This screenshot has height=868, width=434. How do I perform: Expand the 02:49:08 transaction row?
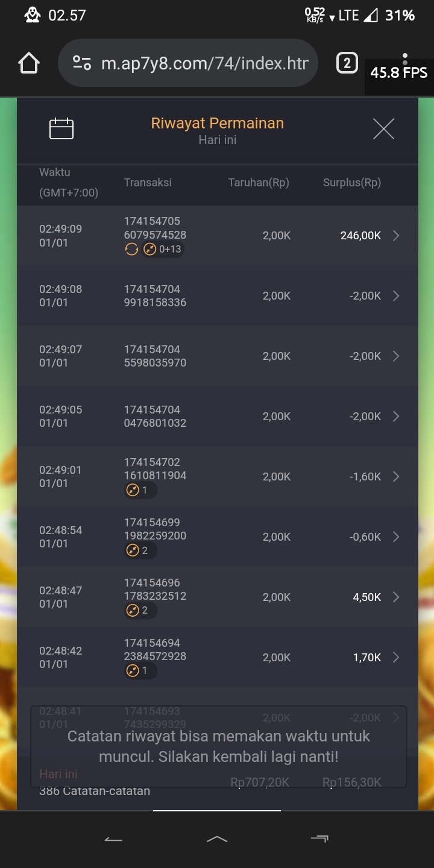click(396, 296)
